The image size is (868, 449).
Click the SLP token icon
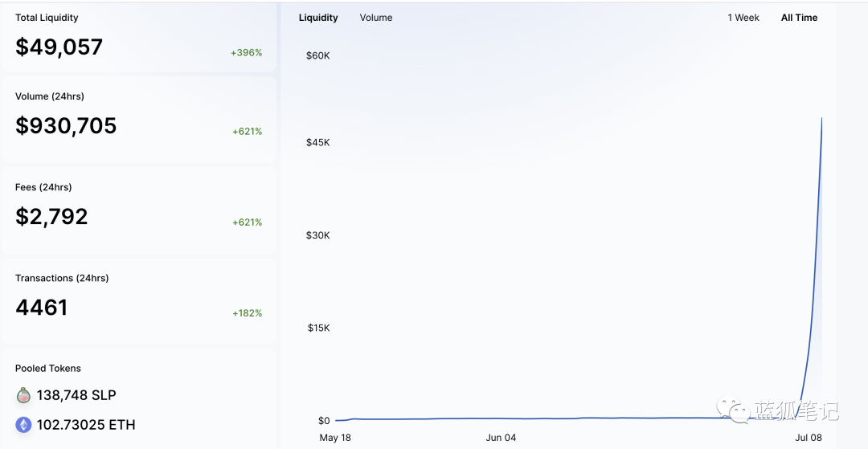(24, 395)
